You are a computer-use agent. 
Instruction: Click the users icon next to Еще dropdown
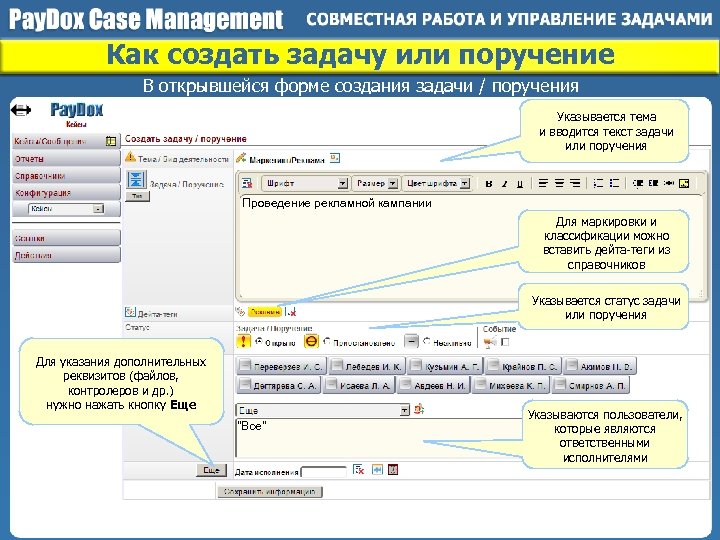418,409
